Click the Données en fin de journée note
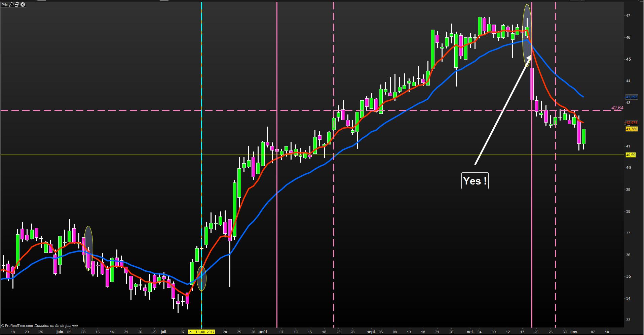The image size is (644, 335). click(56, 326)
